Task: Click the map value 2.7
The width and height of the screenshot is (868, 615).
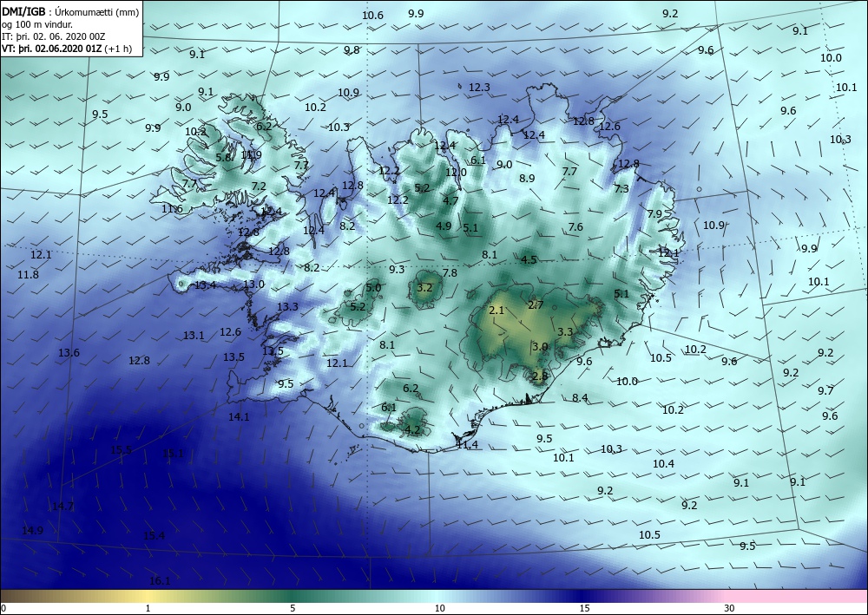Action: point(536,304)
